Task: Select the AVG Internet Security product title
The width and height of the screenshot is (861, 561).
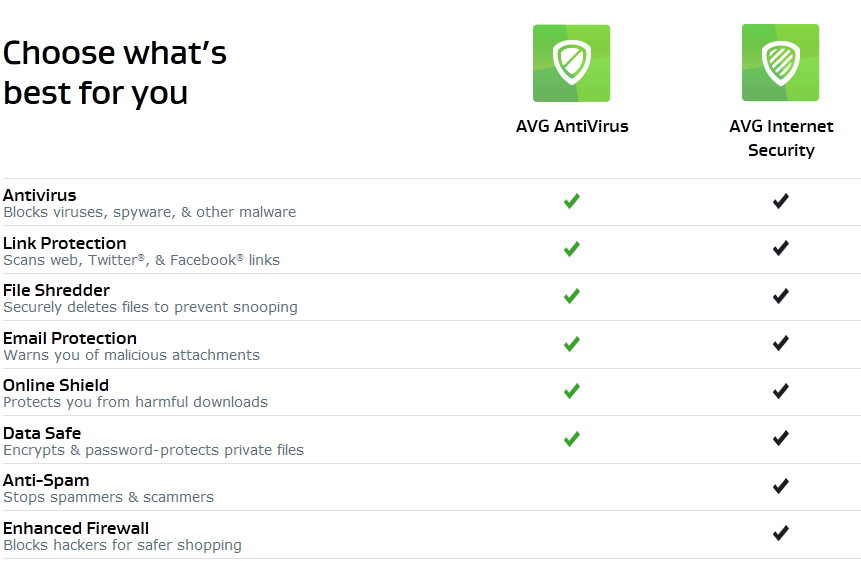Action: pyautogui.click(x=781, y=138)
